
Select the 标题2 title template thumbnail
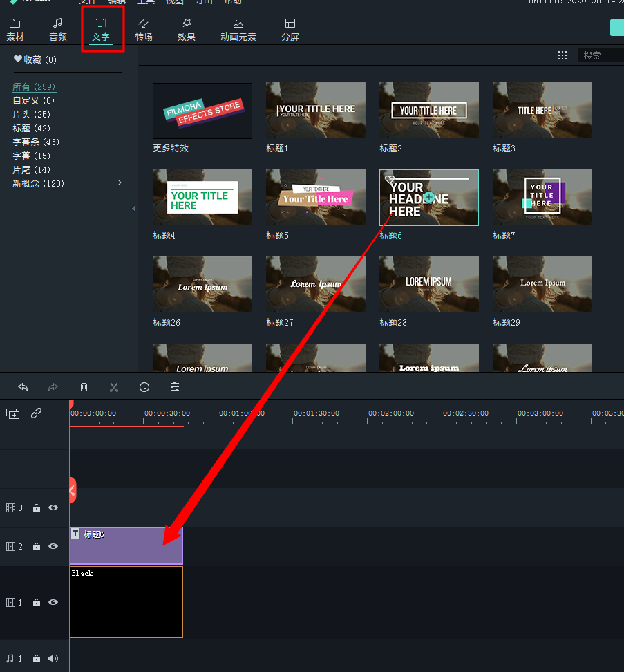(x=429, y=111)
